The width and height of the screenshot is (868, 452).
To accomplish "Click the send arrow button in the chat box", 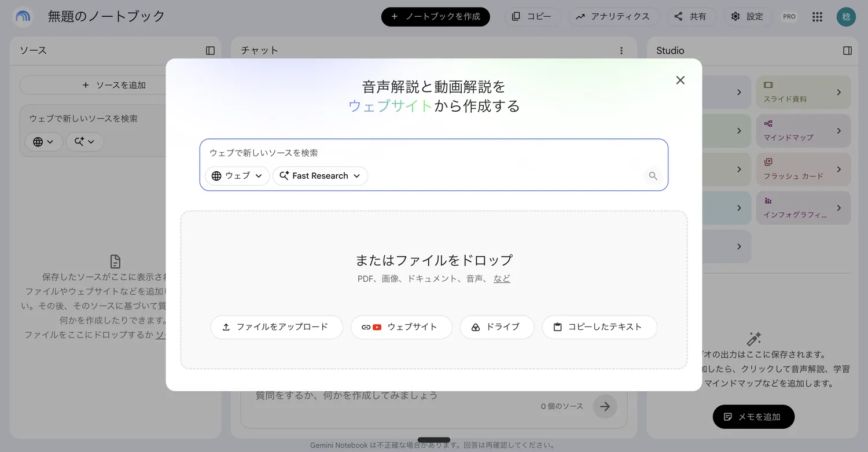I will 605,406.
